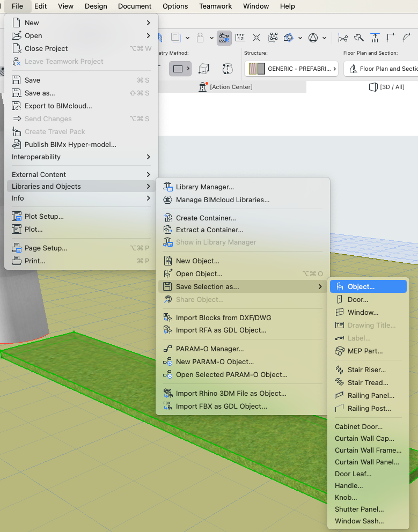Choose Export to BIMcloud...
418x532 pixels.
tap(81, 106)
